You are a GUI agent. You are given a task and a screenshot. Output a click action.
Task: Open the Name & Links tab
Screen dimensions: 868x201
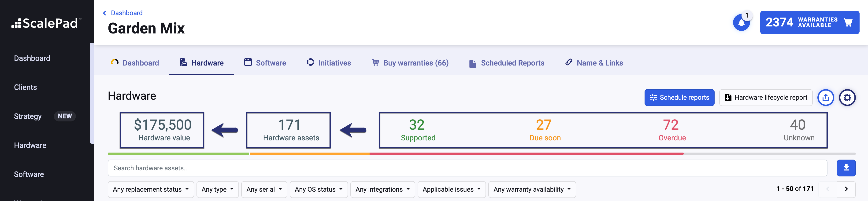[x=594, y=63]
